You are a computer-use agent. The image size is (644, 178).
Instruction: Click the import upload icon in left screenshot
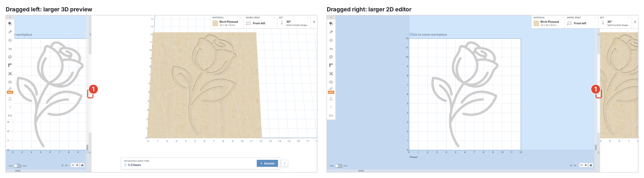click(10, 99)
